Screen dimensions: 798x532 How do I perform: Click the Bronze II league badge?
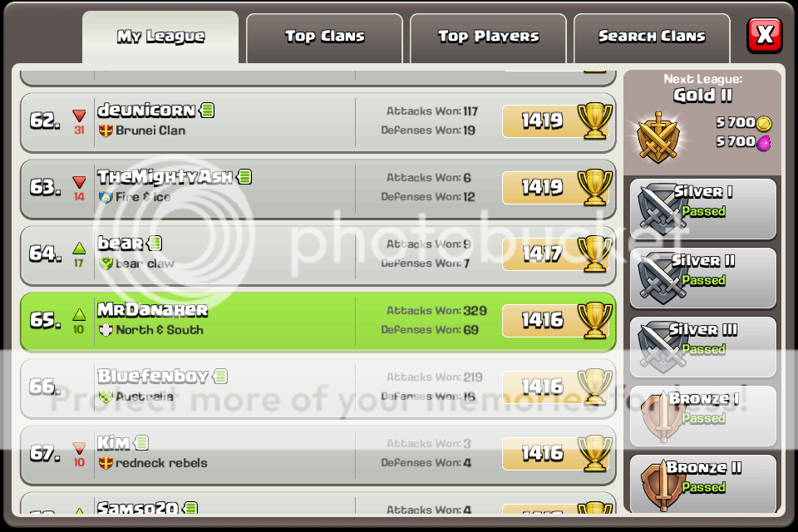click(661, 485)
